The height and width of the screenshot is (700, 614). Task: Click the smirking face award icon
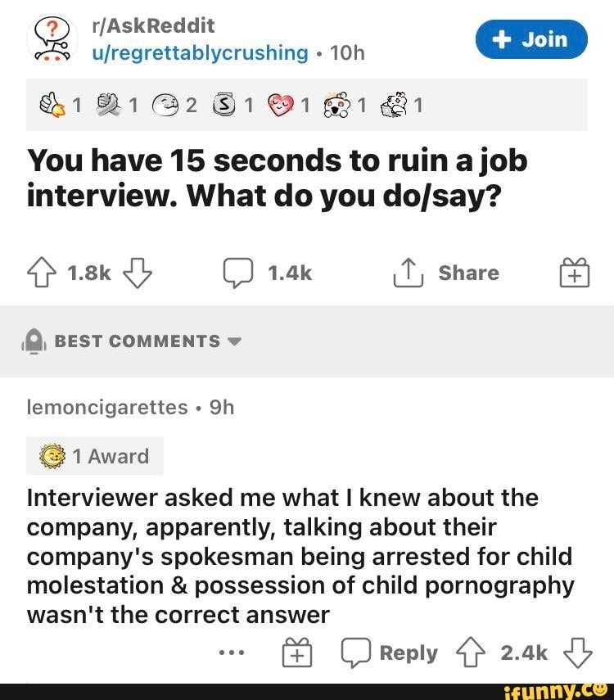[164, 104]
